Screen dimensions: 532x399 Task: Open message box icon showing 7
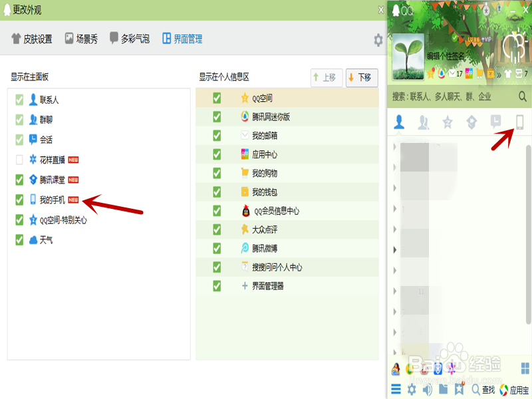[521, 73]
